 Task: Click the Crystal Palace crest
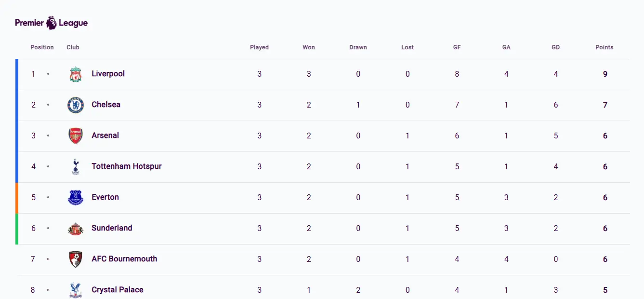click(75, 289)
